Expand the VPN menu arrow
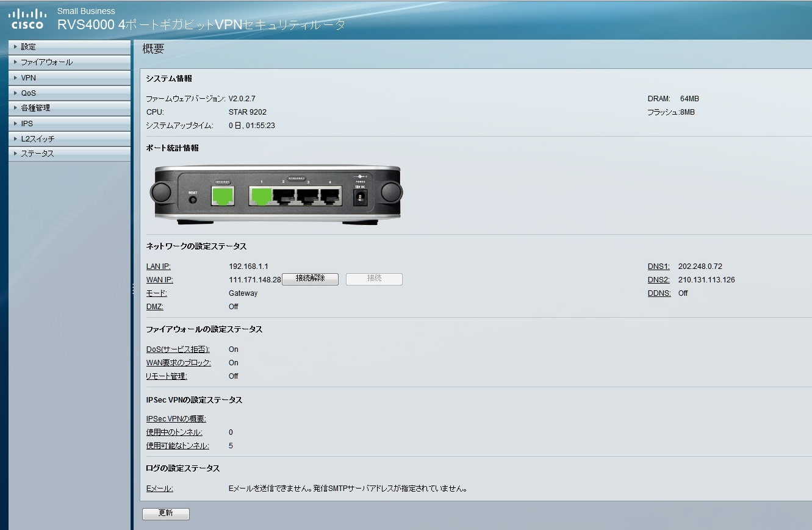Viewport: 812px width, 530px height. (15, 78)
